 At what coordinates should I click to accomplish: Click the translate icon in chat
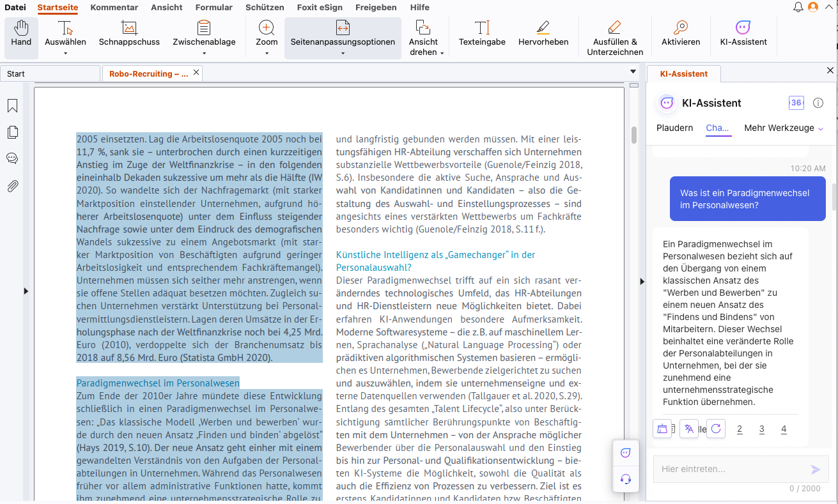pyautogui.click(x=688, y=429)
